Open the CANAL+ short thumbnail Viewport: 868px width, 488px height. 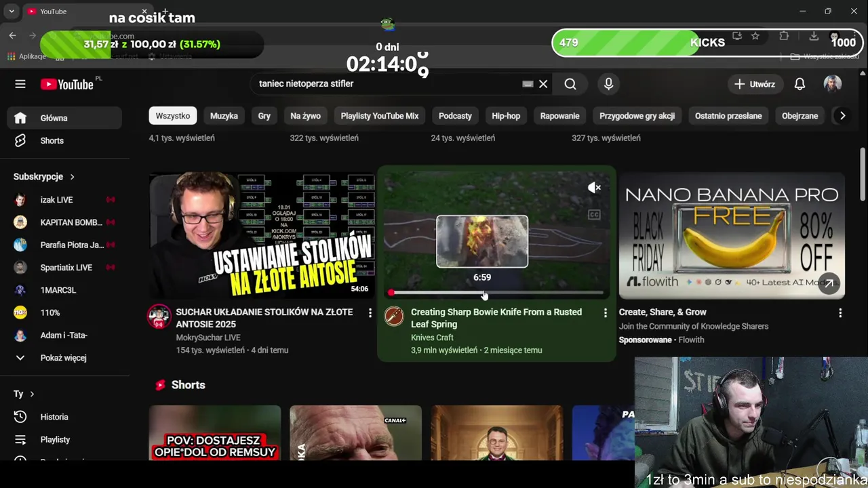355,433
